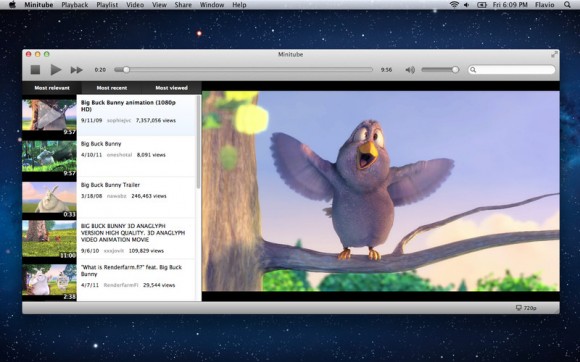Select the Big Buck Bunny Trailer thumbnail

coord(49,197)
